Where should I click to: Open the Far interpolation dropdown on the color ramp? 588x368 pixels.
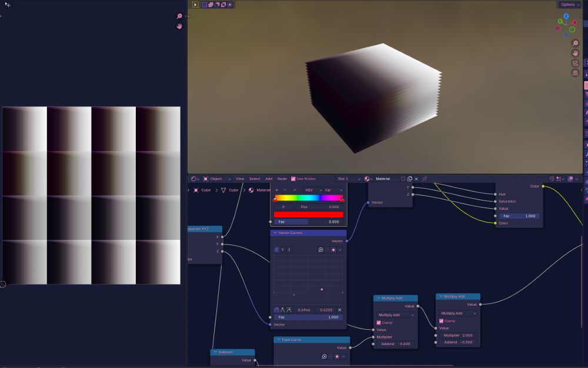[x=333, y=190]
